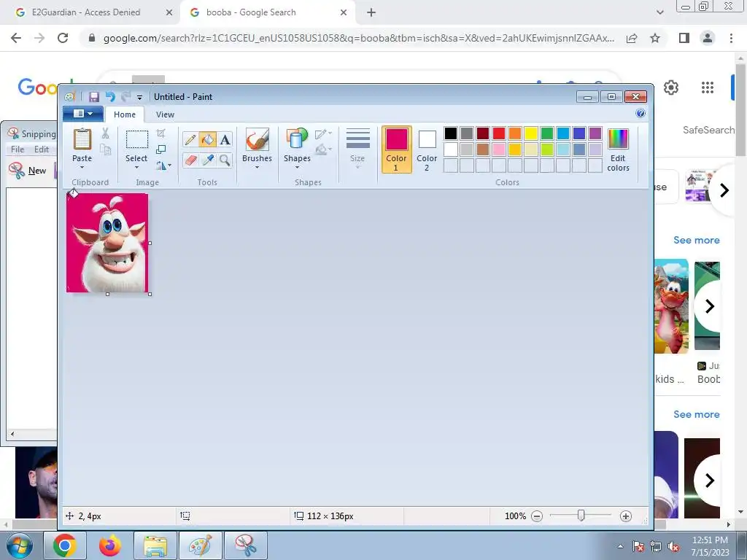Expand the Paste dropdown arrow
747x560 pixels.
coord(82,167)
